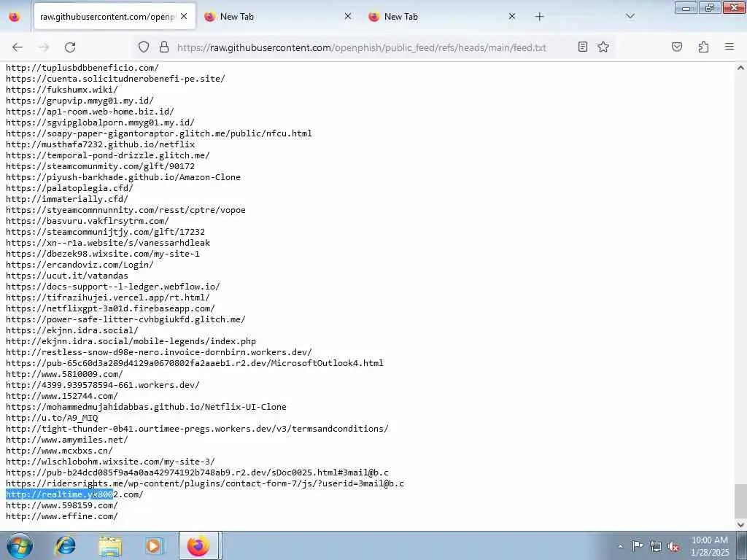747x560 pixels.
Task: Click the basvuru.vakflrsytrm.com line
Action: click(88, 221)
